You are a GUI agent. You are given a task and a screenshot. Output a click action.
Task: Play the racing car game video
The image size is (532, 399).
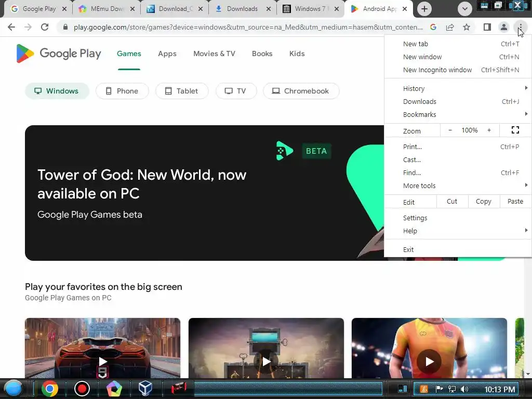click(x=102, y=362)
